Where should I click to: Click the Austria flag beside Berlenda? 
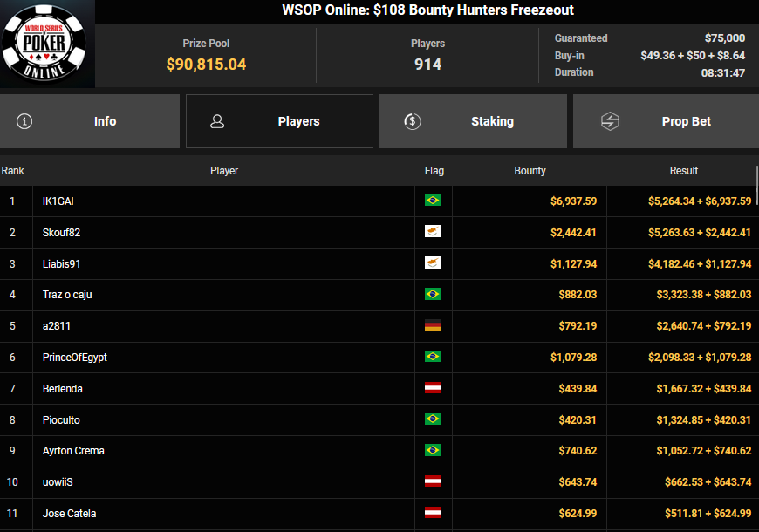(432, 388)
